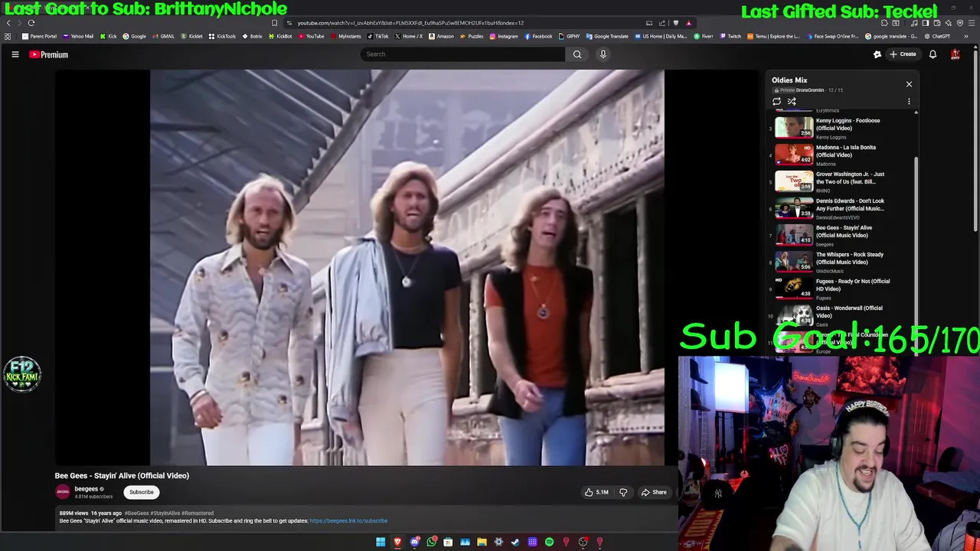The width and height of the screenshot is (980, 551).
Task: Play Fugees - Ready Or Not entry
Action: [x=841, y=289]
